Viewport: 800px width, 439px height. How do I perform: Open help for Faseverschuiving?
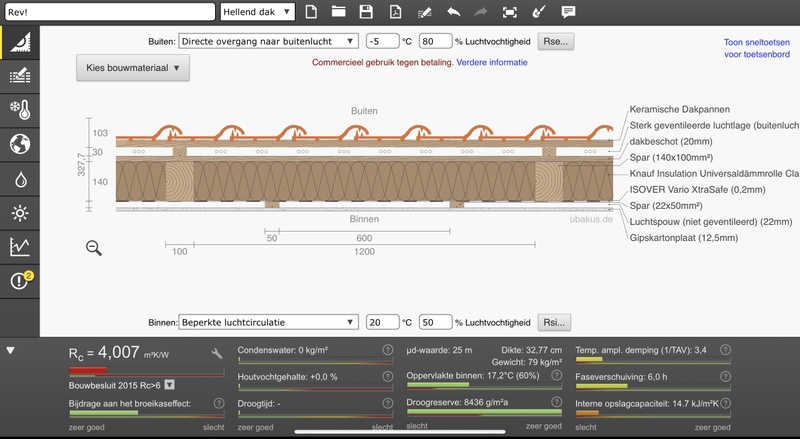point(726,376)
